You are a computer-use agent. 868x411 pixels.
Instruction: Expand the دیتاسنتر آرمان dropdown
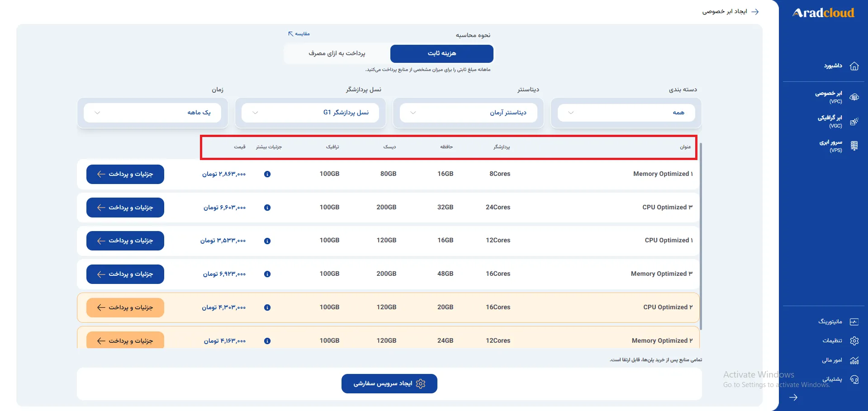coord(468,113)
